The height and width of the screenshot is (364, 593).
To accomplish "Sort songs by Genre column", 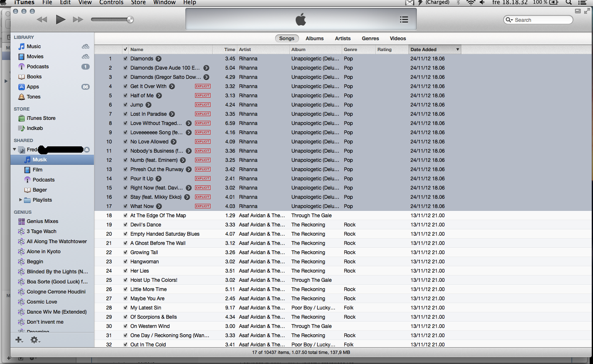I will tap(359, 49).
